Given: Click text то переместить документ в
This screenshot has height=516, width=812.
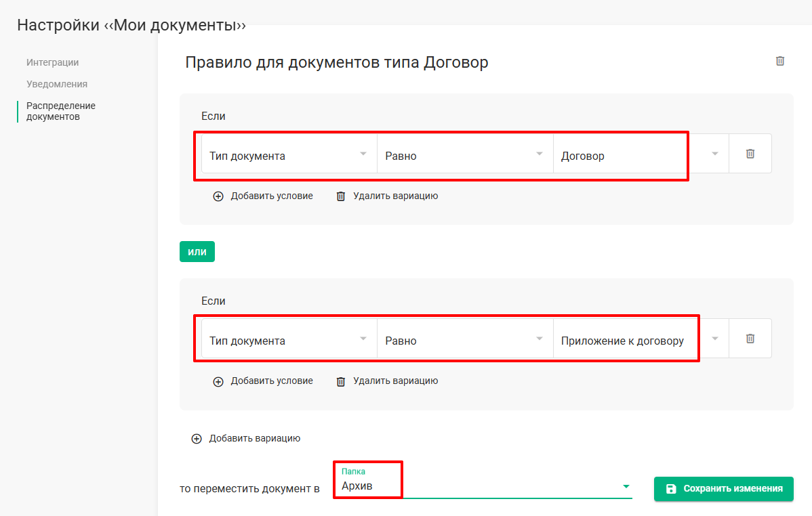Looking at the screenshot, I should coord(249,488).
